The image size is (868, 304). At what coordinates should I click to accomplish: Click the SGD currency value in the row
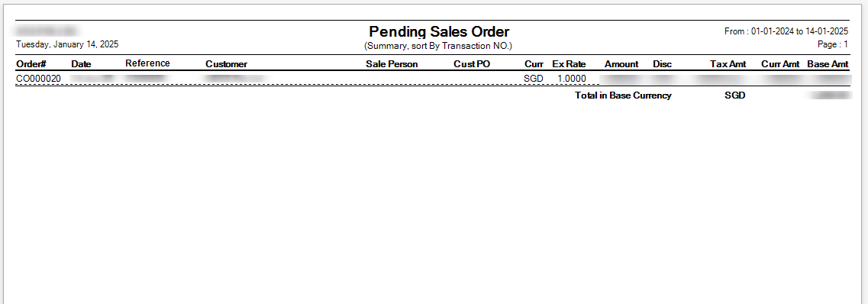(x=534, y=79)
